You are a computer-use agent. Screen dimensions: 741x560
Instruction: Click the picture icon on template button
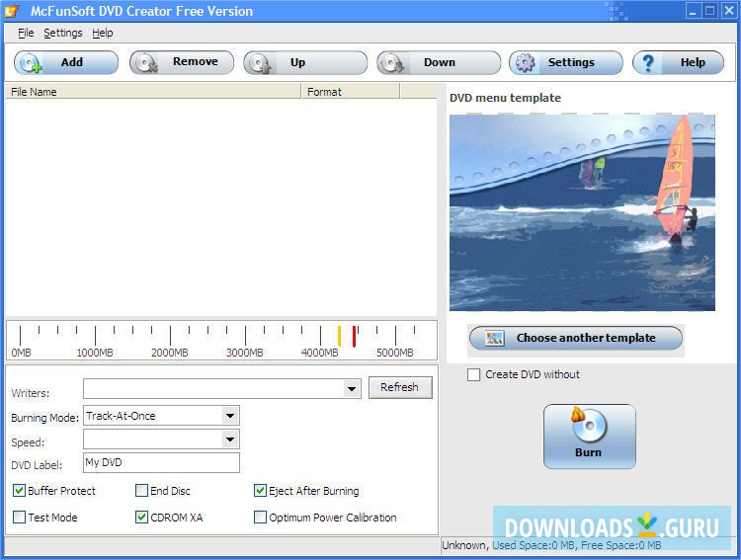tap(494, 338)
